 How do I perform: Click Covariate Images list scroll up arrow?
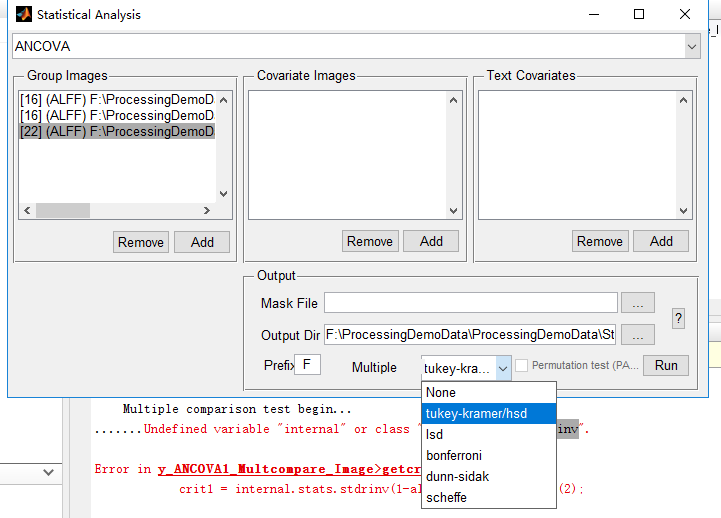pos(453,100)
